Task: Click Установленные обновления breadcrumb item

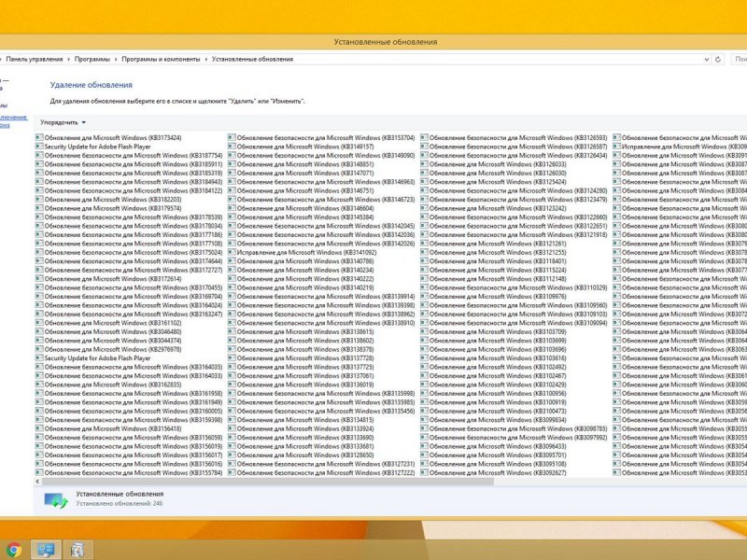Action: (x=252, y=59)
